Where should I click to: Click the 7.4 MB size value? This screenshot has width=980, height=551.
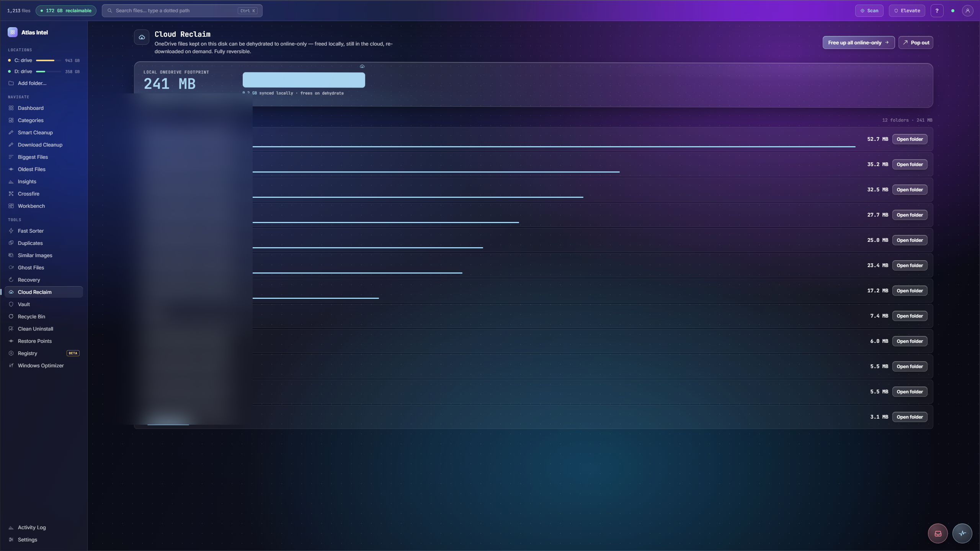(x=879, y=316)
